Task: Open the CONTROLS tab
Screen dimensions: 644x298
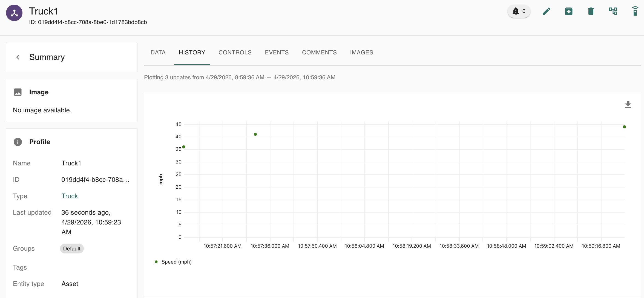Action: [235, 52]
